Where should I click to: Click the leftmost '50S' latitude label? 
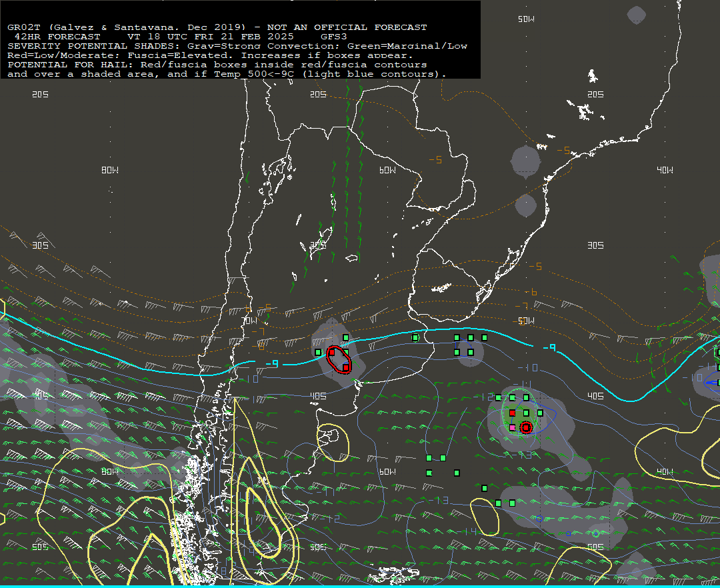pos(41,547)
